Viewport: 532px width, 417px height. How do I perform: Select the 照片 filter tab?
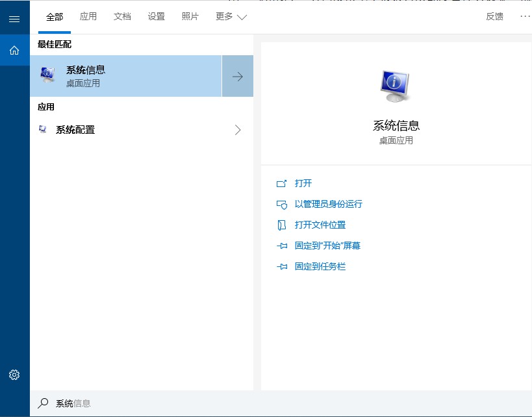pos(190,17)
